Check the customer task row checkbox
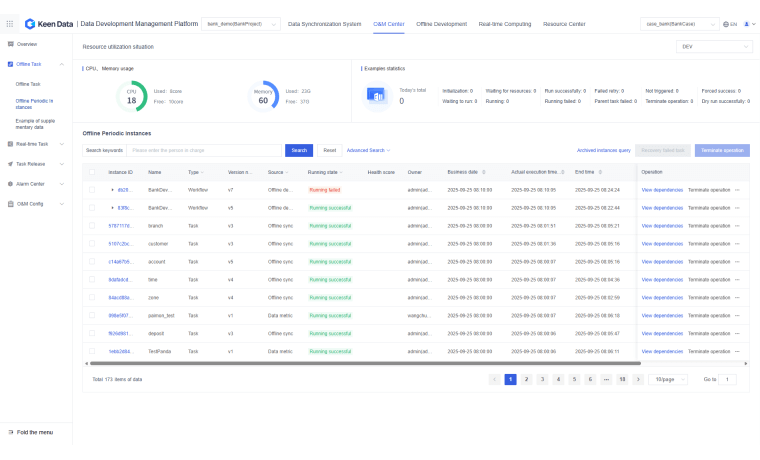This screenshot has height=460, width=760. tap(92, 243)
